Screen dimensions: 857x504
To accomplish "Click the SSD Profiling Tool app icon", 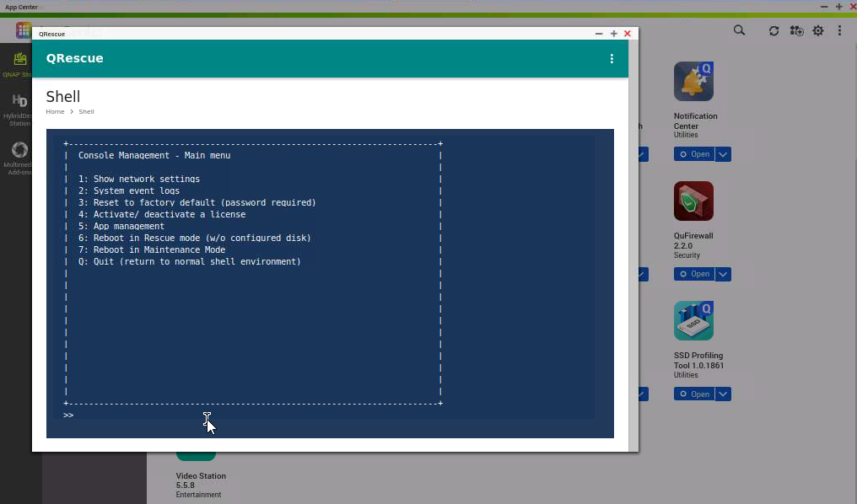I will (x=693, y=320).
